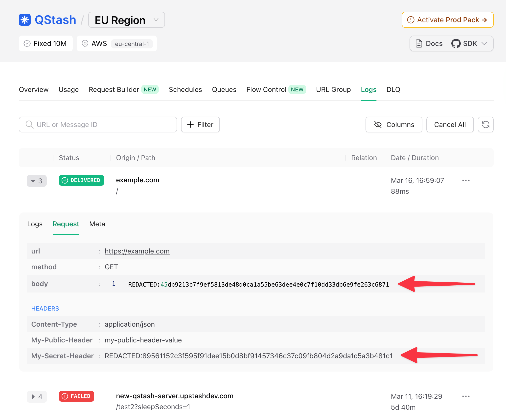Click the FAILED status badge
Screen dimensions: 506x420
pos(76,396)
